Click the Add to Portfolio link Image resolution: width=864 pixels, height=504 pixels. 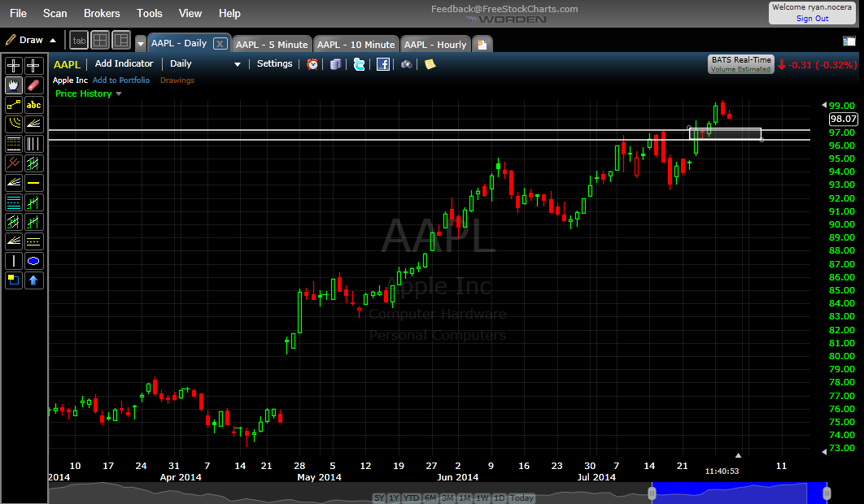click(121, 80)
